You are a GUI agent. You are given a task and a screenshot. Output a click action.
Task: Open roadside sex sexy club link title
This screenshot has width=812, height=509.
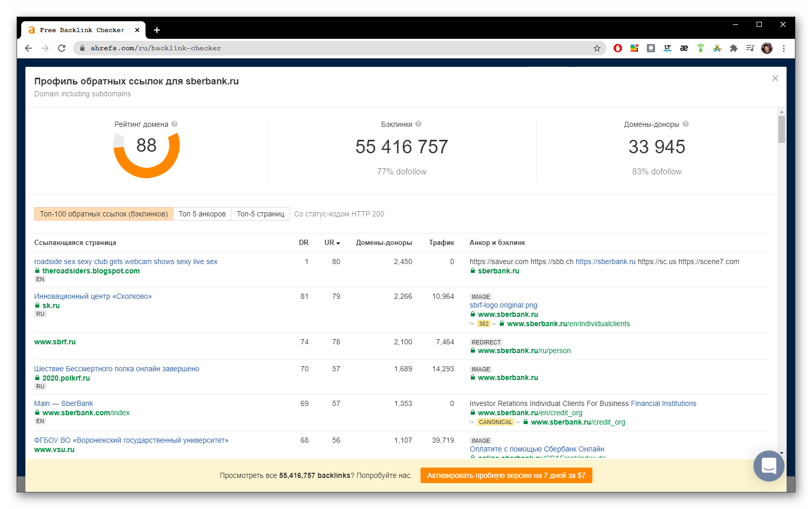[x=126, y=261]
